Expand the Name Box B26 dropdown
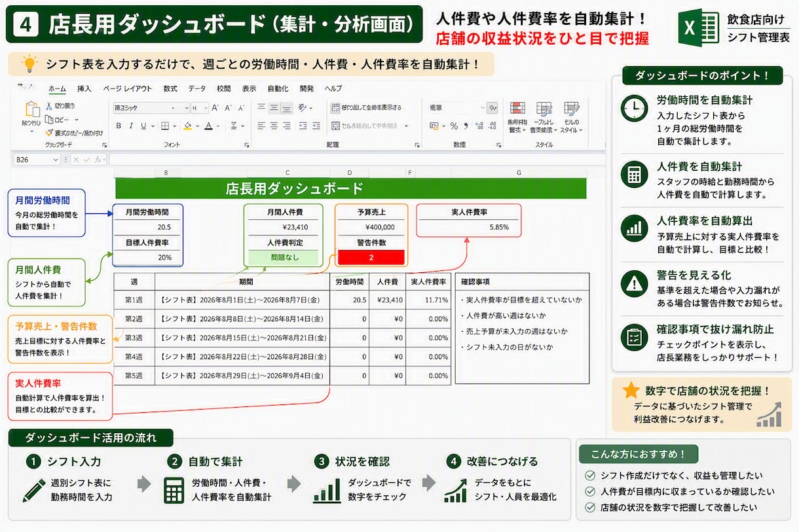This screenshot has height=532, width=799. point(55,159)
